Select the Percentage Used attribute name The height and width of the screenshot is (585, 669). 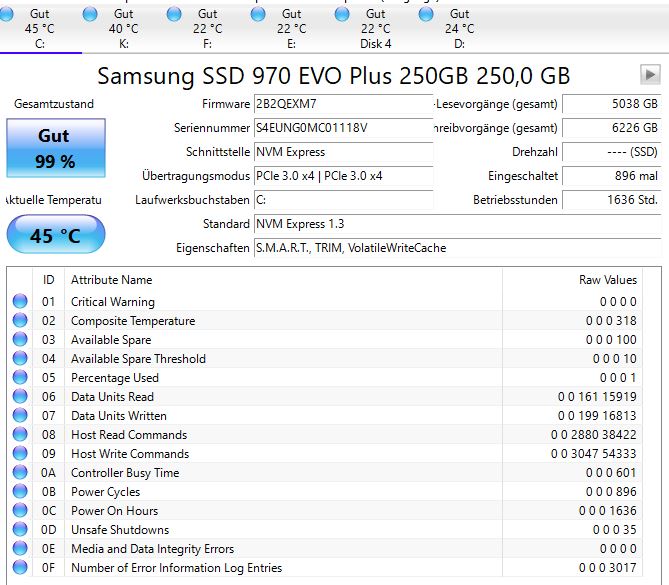coord(115,378)
